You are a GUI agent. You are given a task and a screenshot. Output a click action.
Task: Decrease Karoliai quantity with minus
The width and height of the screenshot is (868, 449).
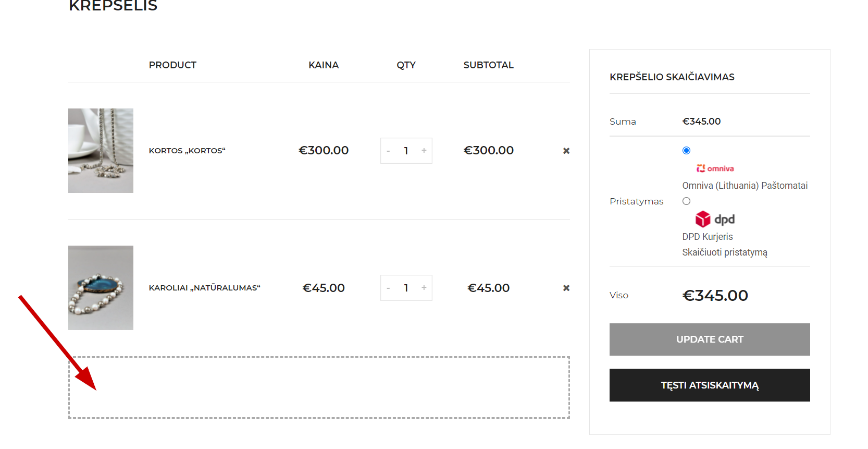coord(388,288)
